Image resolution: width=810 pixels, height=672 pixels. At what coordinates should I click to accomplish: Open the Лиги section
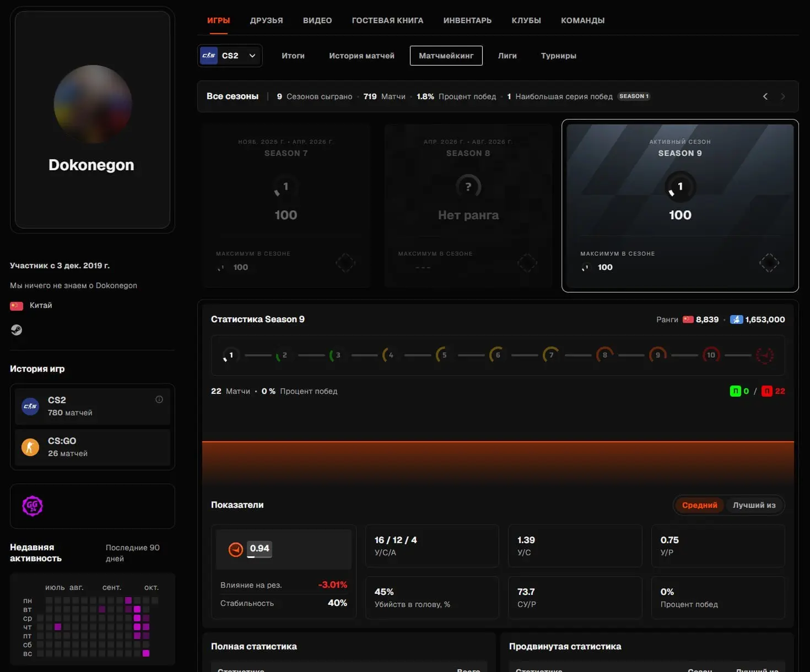[507, 56]
